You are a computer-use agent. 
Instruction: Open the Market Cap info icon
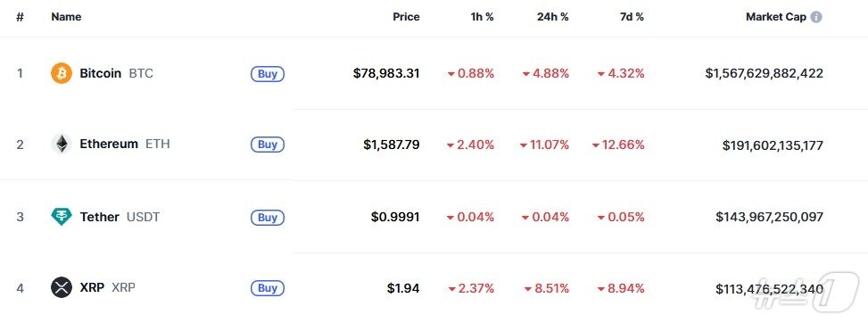(816, 17)
